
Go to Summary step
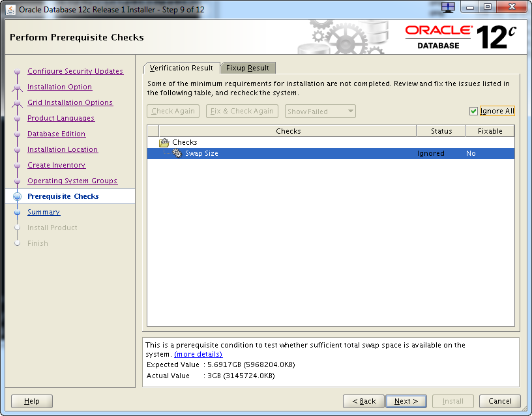pos(44,212)
